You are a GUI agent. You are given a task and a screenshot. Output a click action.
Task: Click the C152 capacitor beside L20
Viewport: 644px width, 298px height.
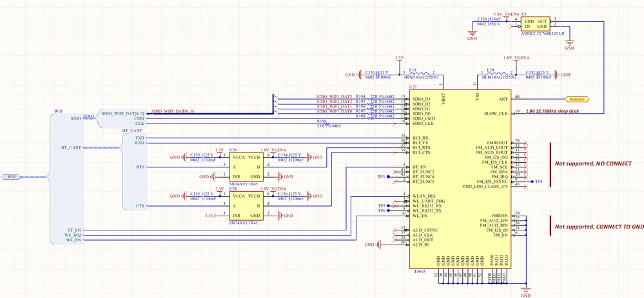point(540,75)
